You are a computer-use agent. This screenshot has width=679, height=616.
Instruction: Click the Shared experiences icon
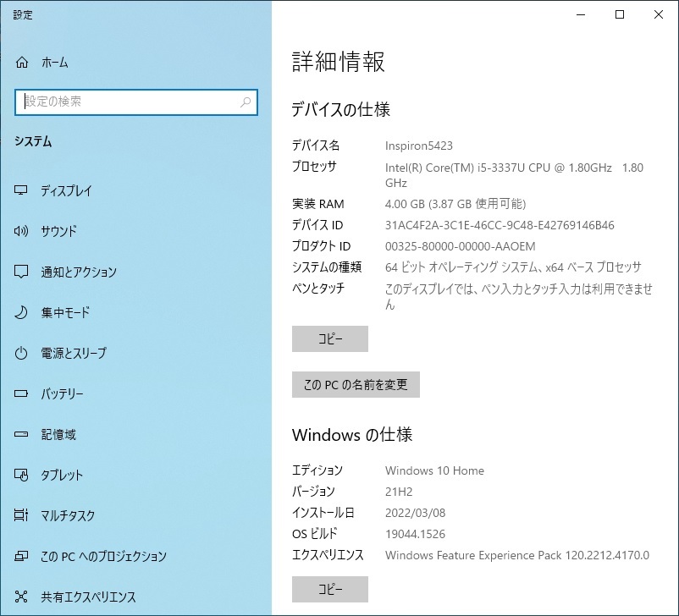pos(21,597)
